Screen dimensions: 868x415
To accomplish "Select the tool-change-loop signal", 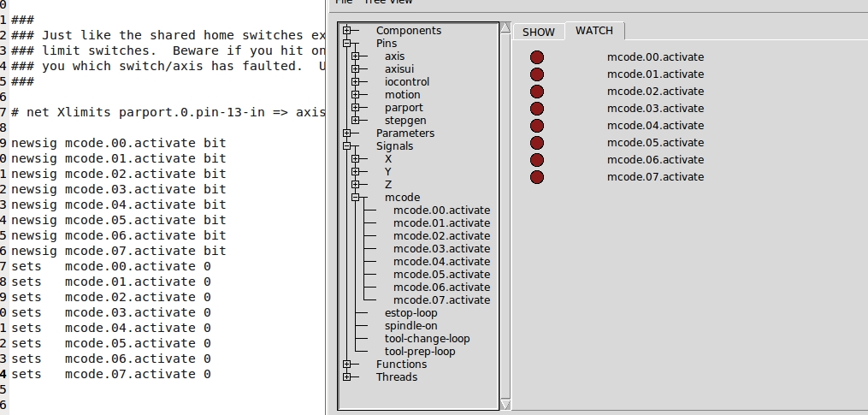I will pos(428,338).
